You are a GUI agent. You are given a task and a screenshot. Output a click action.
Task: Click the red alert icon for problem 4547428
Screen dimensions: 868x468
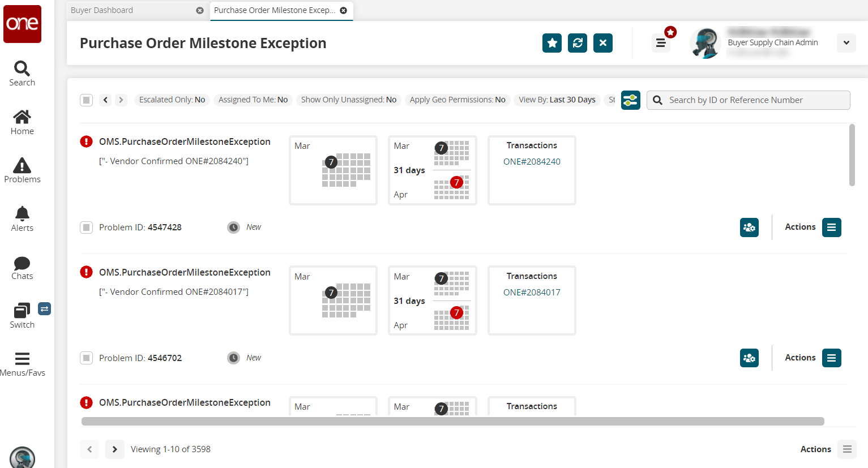pyautogui.click(x=86, y=141)
